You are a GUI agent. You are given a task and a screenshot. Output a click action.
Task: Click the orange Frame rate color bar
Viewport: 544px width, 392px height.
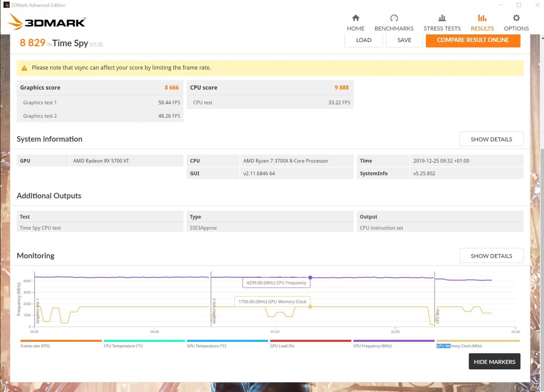[x=61, y=341]
